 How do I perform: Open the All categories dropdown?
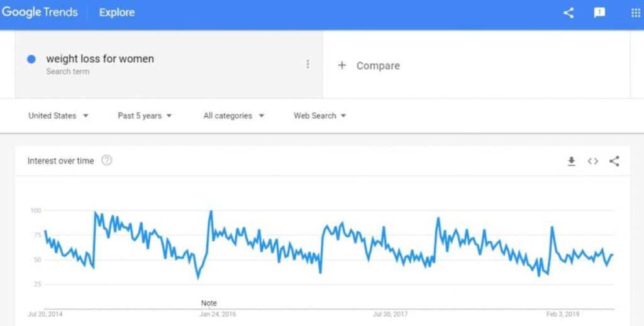234,116
